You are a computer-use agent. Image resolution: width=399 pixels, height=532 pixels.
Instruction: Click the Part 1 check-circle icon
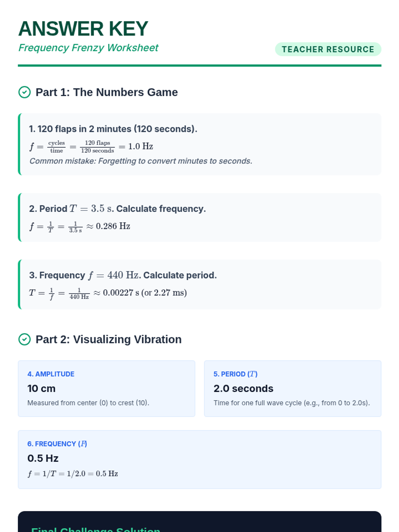pos(24,92)
